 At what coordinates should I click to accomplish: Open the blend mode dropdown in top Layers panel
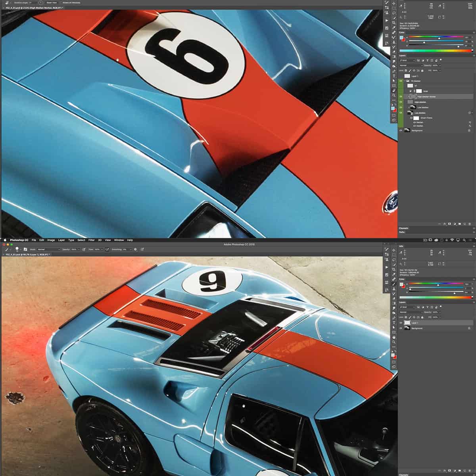(411, 65)
